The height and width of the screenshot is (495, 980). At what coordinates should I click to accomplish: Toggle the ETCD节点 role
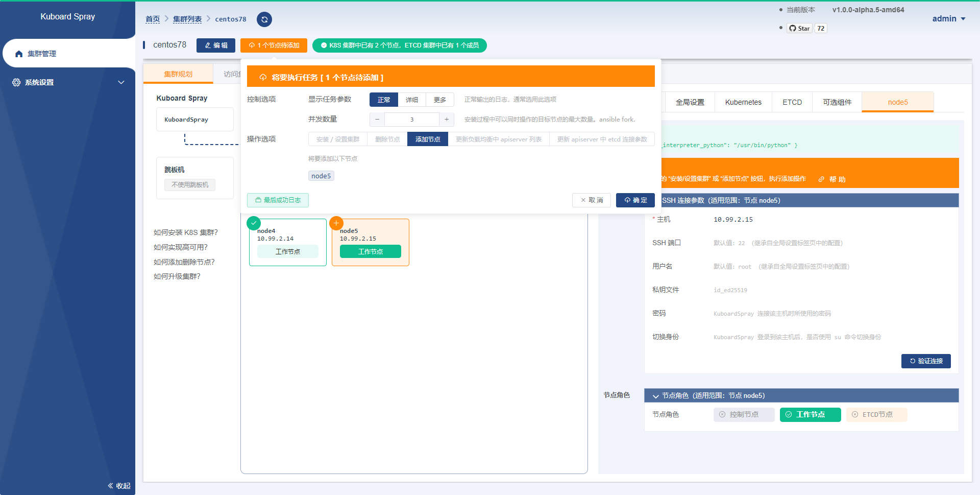point(876,415)
